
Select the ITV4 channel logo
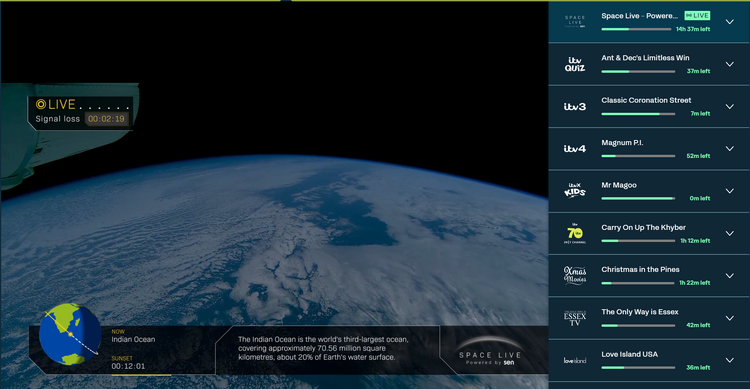pyautogui.click(x=575, y=149)
